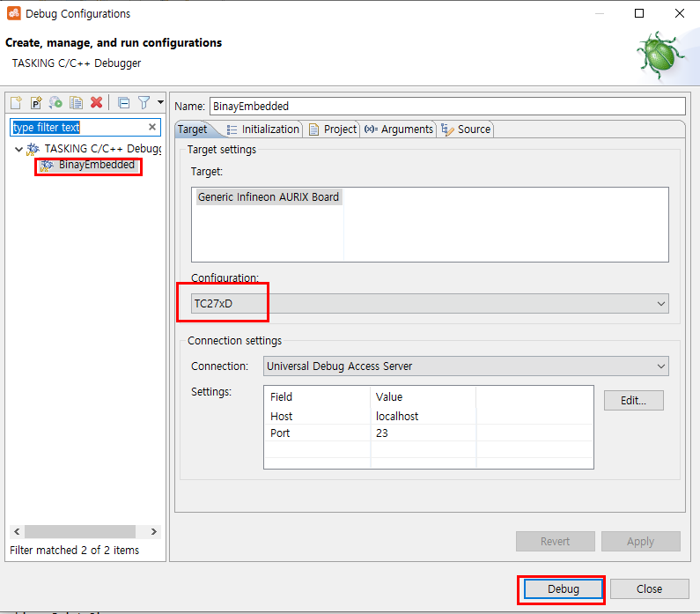Screen dimensions: 700x614
Task: Maximize the Debug Configurations window
Action: [x=639, y=13]
